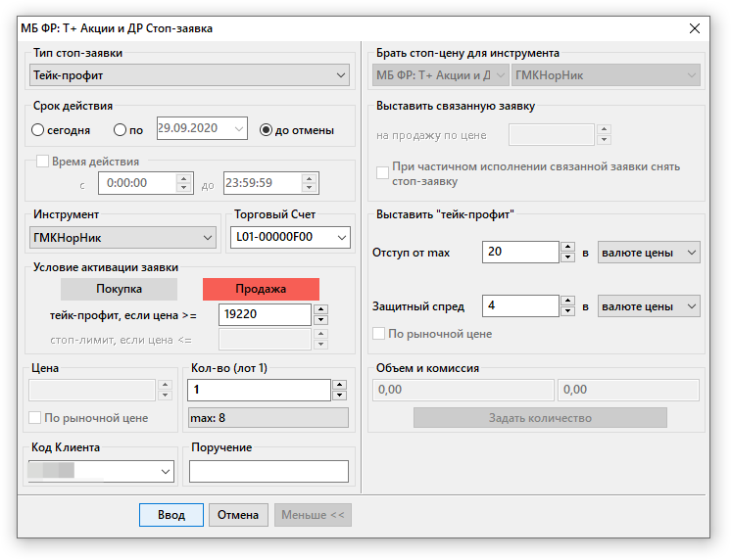
Task: Click the Цена input field
Action: [x=92, y=390]
